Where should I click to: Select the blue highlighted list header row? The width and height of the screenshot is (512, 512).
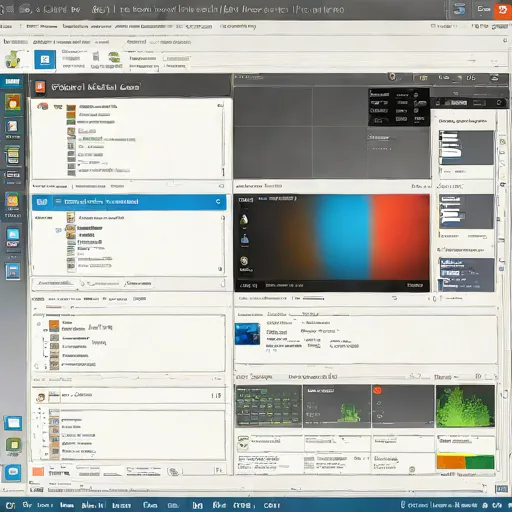(129, 202)
